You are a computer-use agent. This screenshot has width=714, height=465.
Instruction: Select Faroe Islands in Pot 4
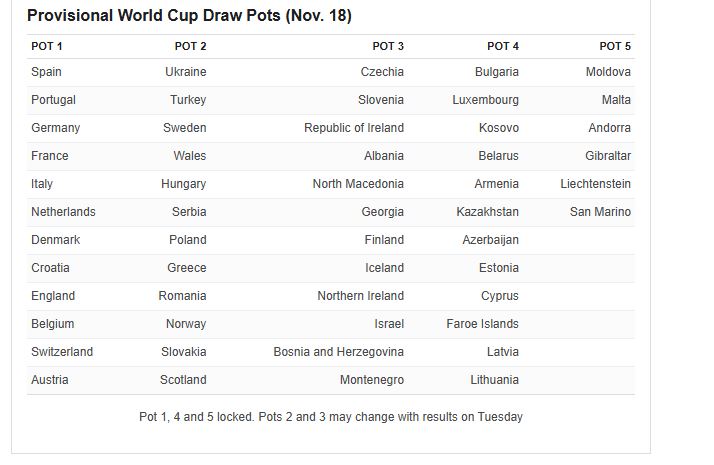coord(482,324)
